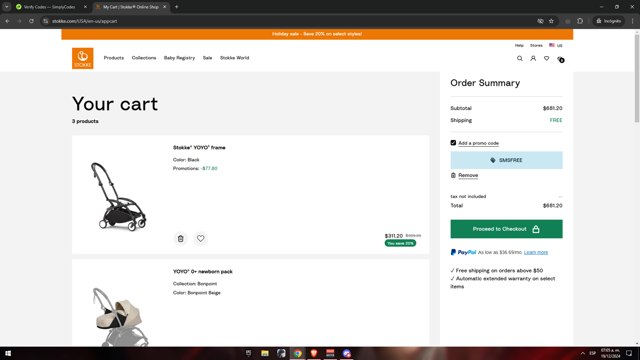Show hidden system tray icons

click(582, 353)
